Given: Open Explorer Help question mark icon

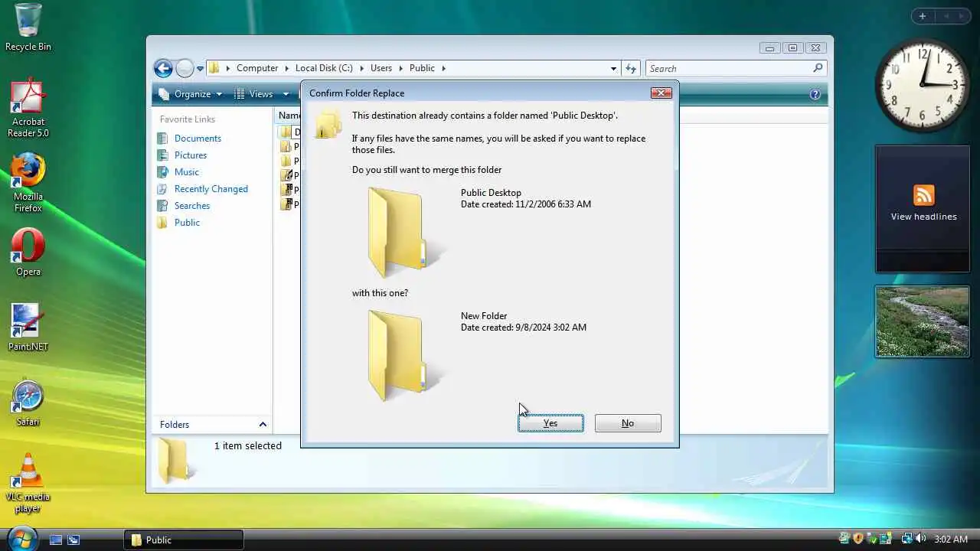Looking at the screenshot, I should tap(815, 95).
